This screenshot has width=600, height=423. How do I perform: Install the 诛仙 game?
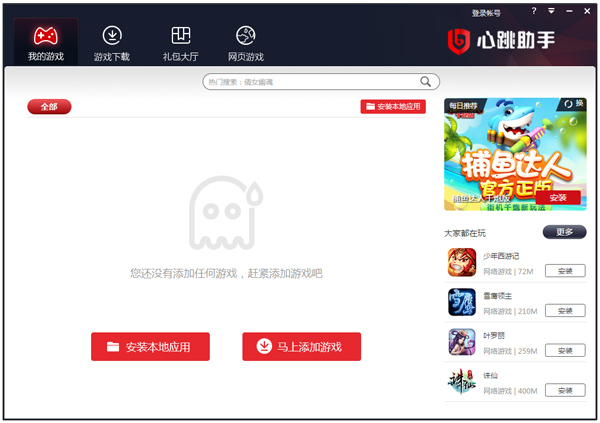565,390
